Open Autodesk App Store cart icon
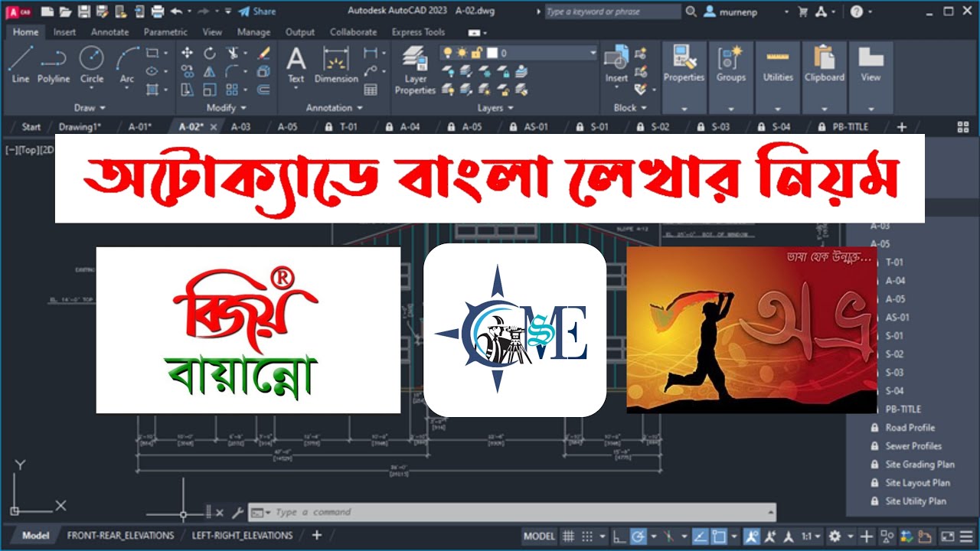This screenshot has width=980, height=551. (802, 11)
